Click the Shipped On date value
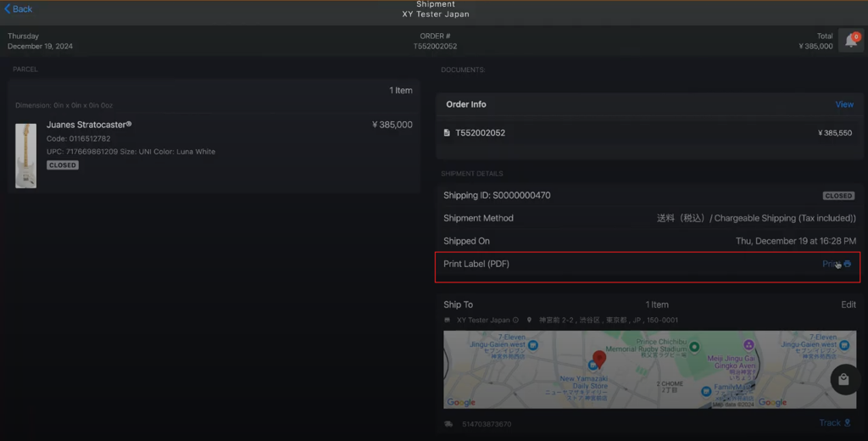Viewport: 868px width, 441px height. point(795,241)
